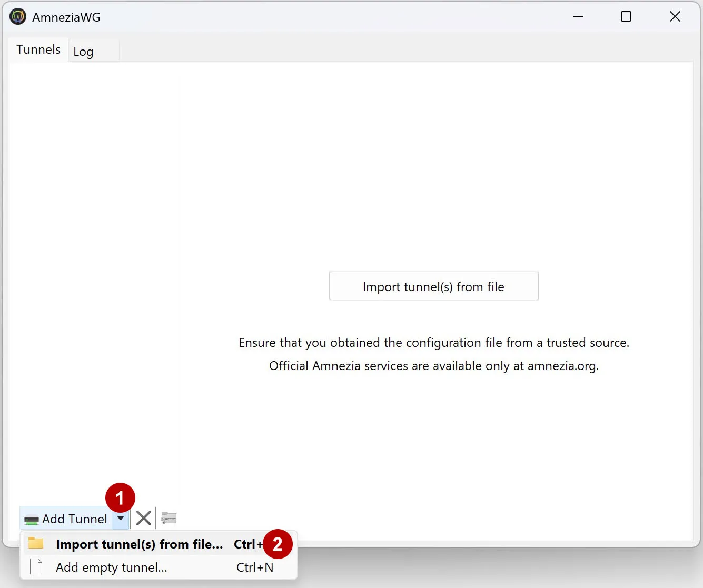Click the tunnel icon on Add Tunnel button

(x=32, y=519)
